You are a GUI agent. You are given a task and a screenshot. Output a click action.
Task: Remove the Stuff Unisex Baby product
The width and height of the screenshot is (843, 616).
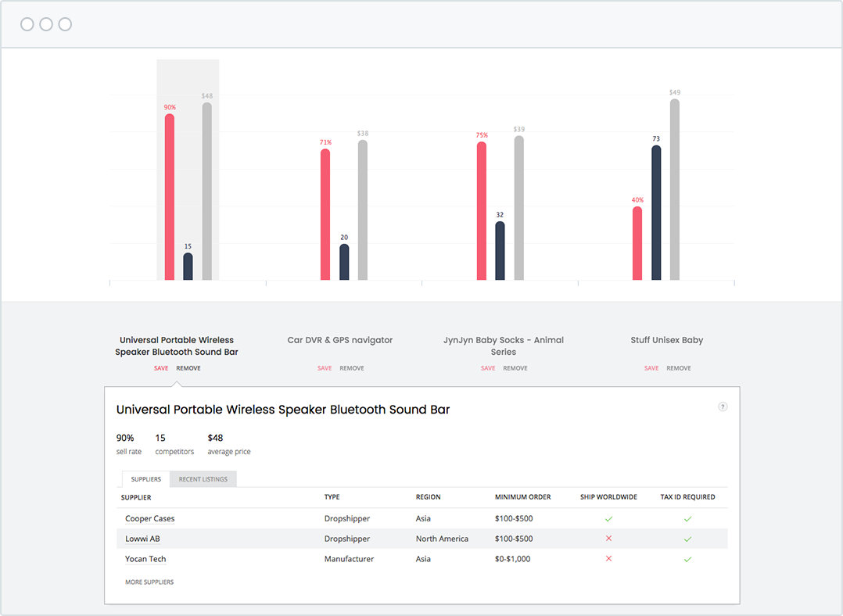[x=679, y=368]
